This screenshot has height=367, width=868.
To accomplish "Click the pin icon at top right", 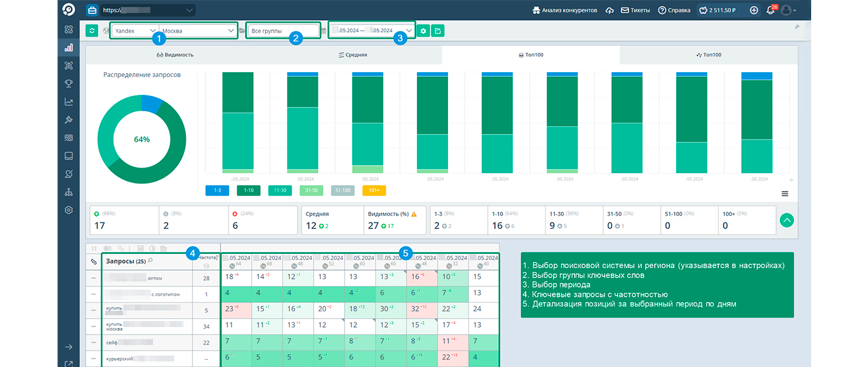I will [796, 27].
